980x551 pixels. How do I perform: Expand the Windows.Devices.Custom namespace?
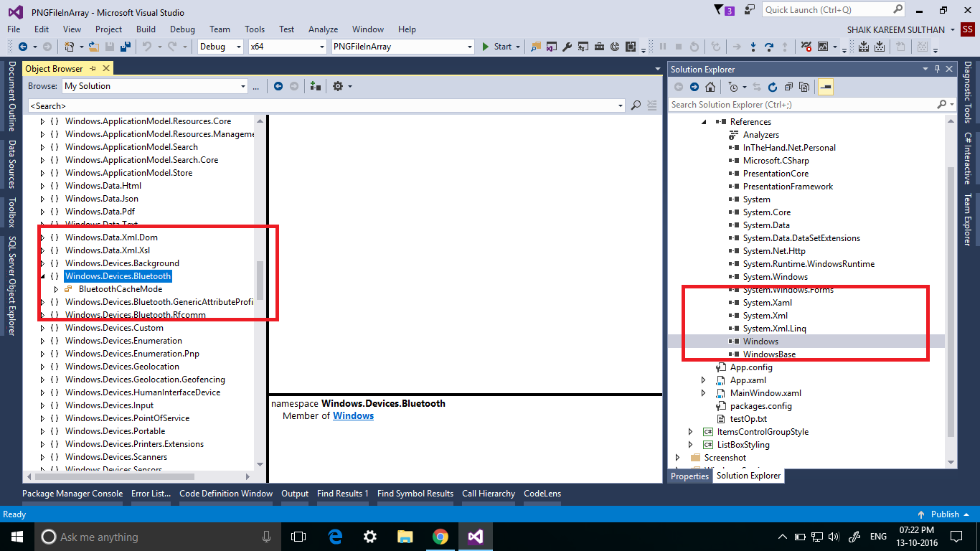tap(42, 328)
